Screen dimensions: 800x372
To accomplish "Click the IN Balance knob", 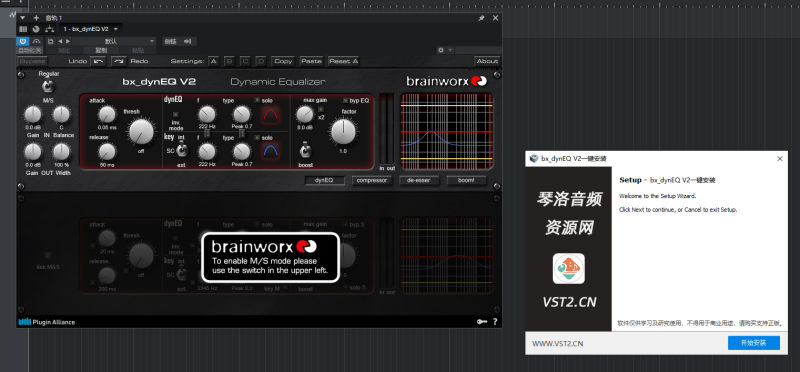I will coord(61,114).
